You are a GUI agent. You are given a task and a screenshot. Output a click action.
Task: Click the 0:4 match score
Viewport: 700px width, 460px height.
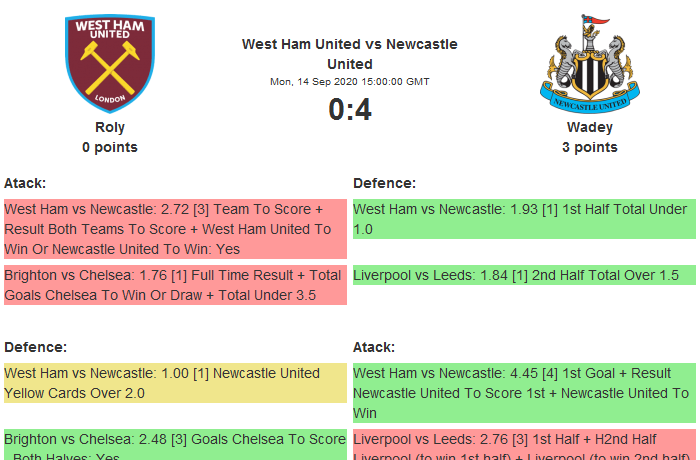point(350,110)
